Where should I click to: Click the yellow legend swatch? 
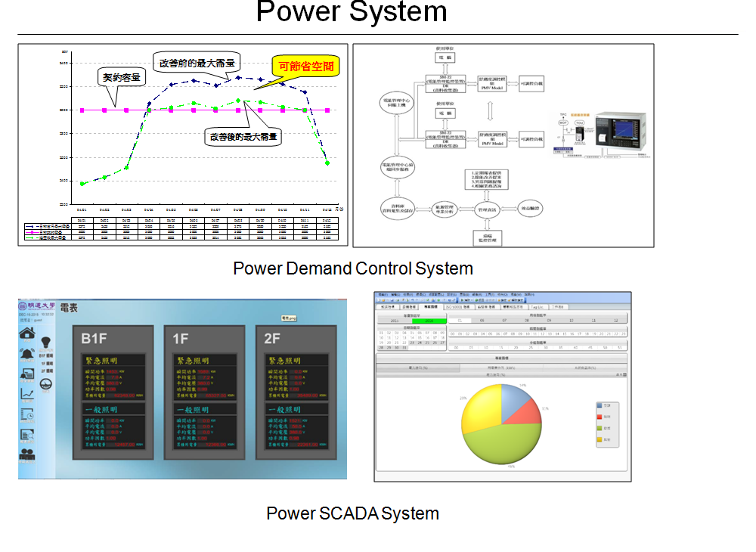pos(600,439)
